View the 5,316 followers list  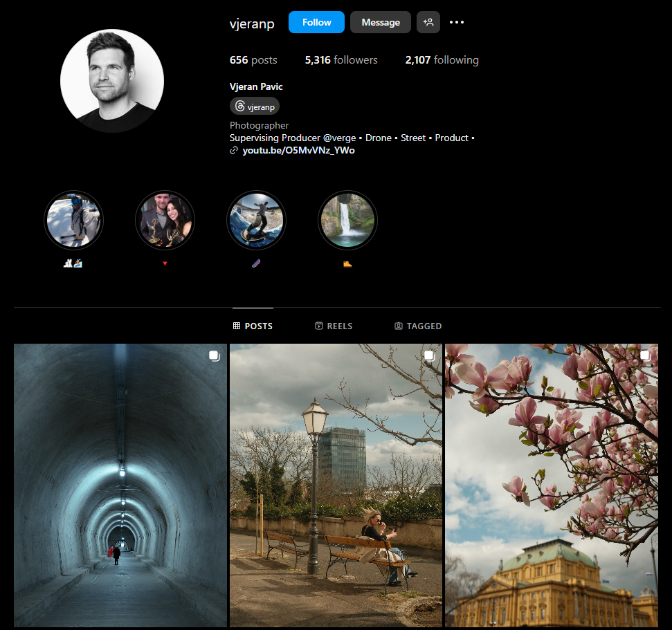click(x=341, y=60)
